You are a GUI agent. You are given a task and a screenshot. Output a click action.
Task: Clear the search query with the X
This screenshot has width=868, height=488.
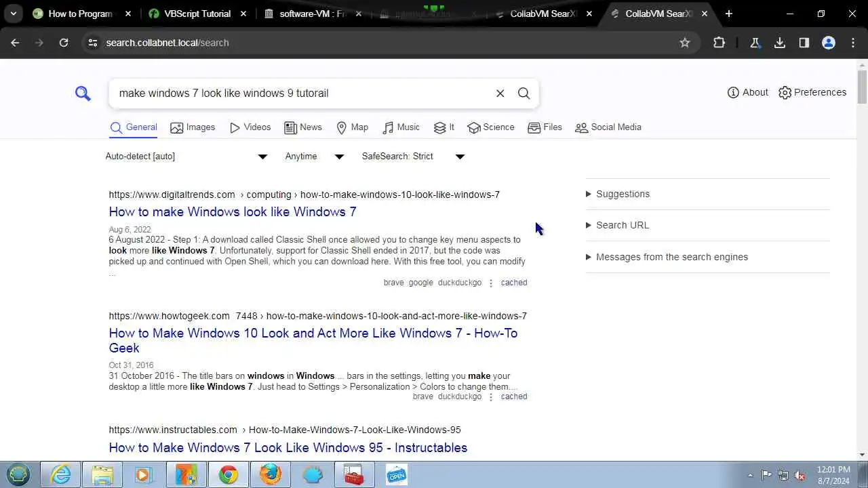tap(500, 94)
